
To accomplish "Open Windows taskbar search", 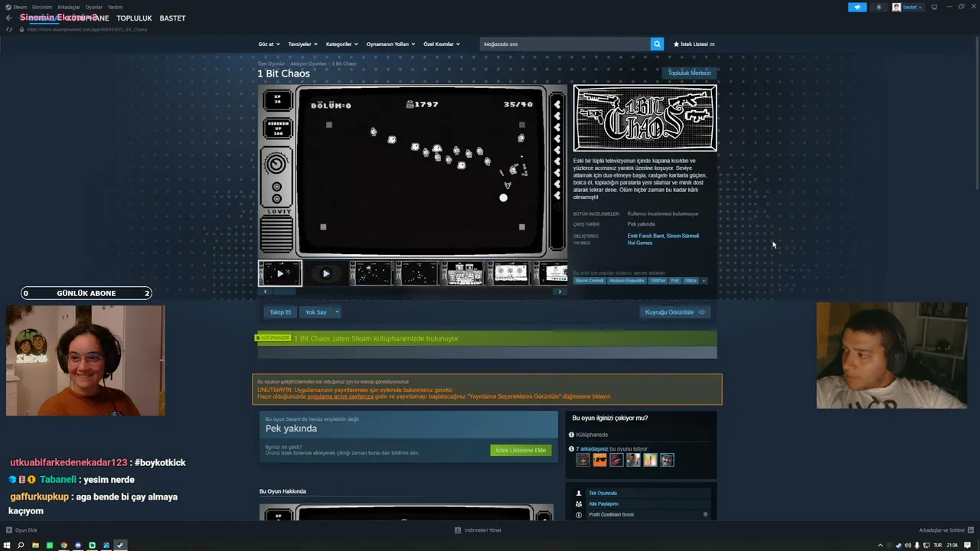I will tap(21, 546).
